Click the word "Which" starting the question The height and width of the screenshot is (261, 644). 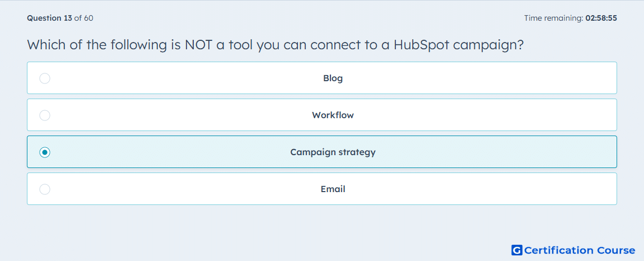45,45
